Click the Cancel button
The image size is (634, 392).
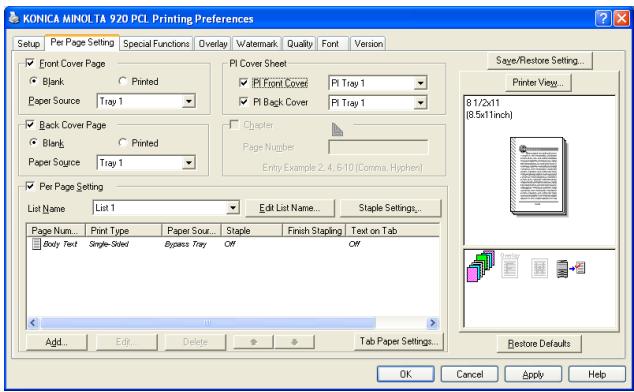pyautogui.click(x=469, y=374)
